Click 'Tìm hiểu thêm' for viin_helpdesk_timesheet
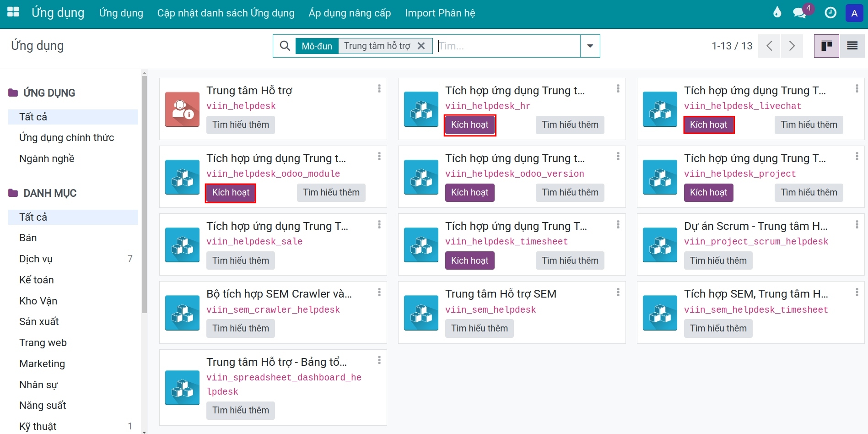The height and width of the screenshot is (434, 868). pyautogui.click(x=570, y=260)
